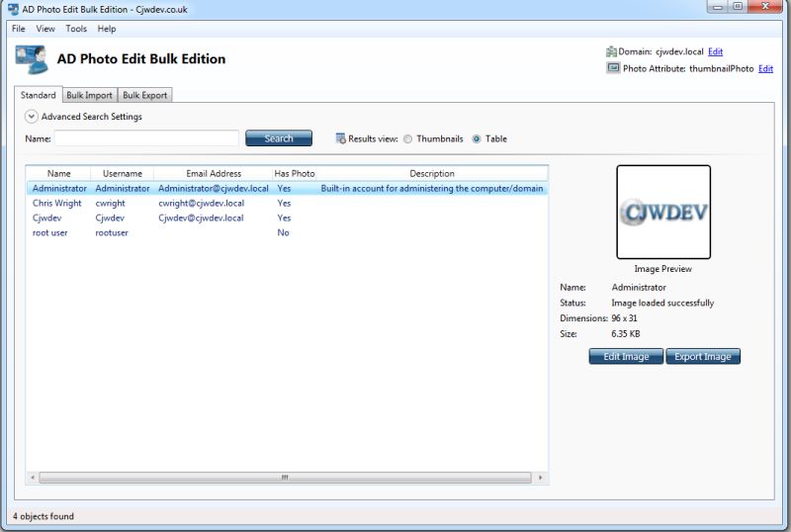Switch to the Standard tab

[39, 95]
